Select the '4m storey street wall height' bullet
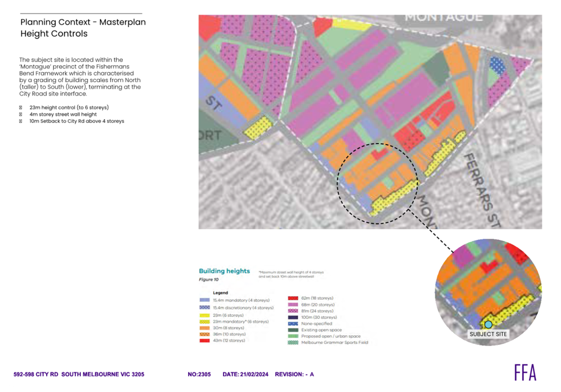561x392 pixels. [63, 114]
